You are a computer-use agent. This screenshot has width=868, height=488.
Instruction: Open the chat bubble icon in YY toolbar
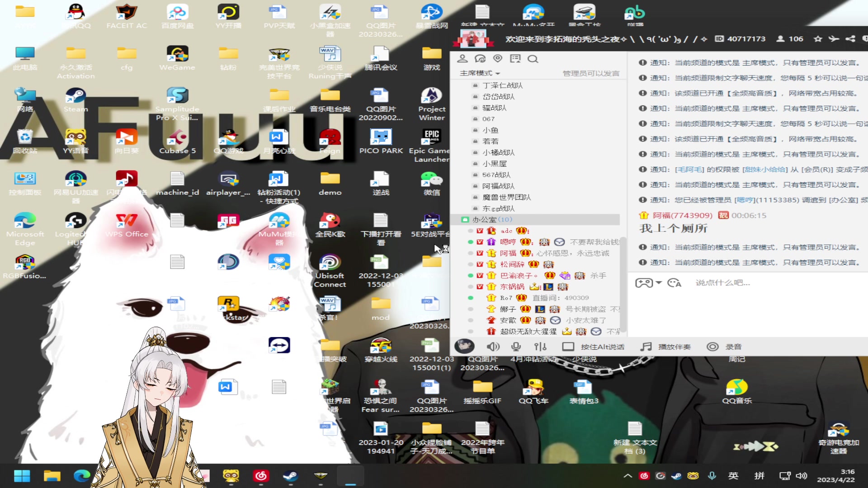tap(480, 59)
